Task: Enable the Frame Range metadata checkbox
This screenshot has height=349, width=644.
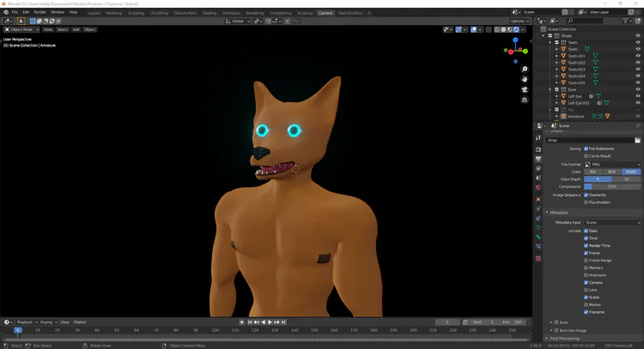Action: [586, 260]
